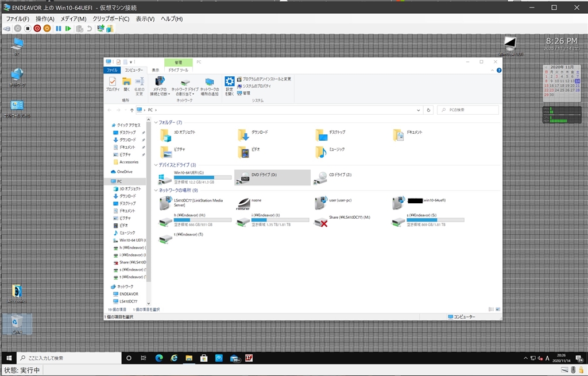
Task: Click the orange Save VM state icon
Action: [47, 29]
